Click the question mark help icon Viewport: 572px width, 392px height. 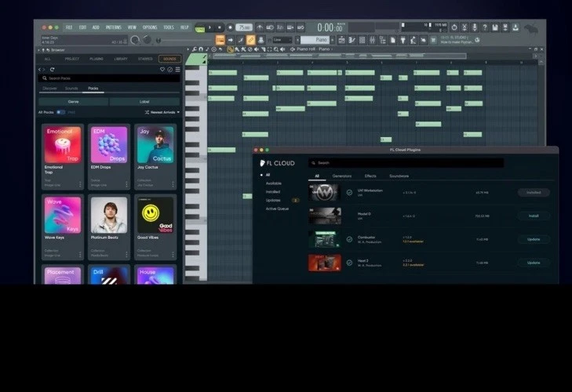pos(484,27)
